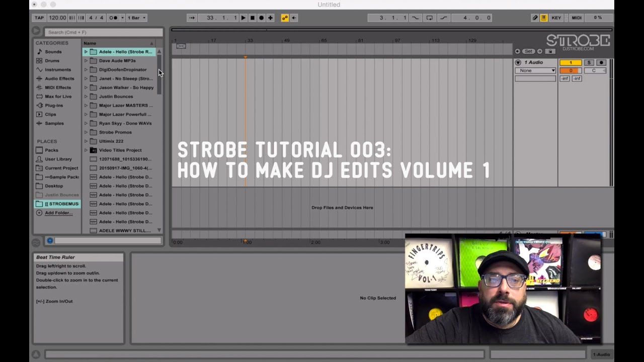Open the Current Project place

pyautogui.click(x=61, y=168)
